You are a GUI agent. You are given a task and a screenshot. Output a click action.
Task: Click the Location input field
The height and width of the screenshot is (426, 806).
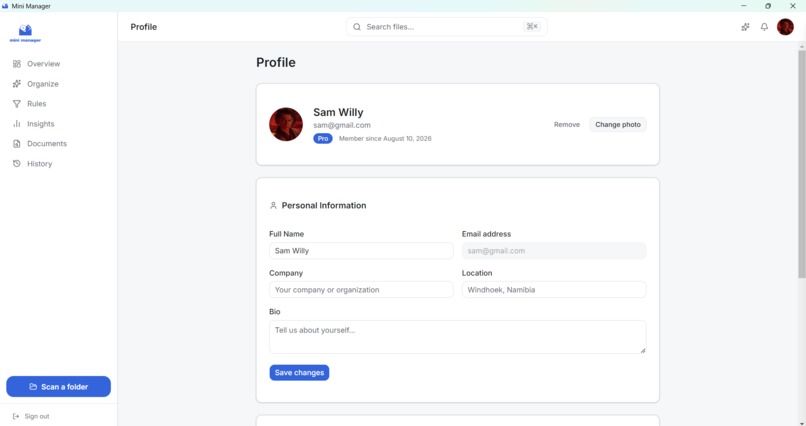point(554,290)
